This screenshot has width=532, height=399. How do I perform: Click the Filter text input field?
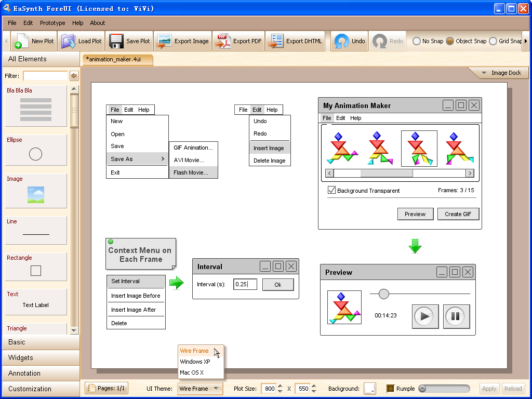point(45,76)
